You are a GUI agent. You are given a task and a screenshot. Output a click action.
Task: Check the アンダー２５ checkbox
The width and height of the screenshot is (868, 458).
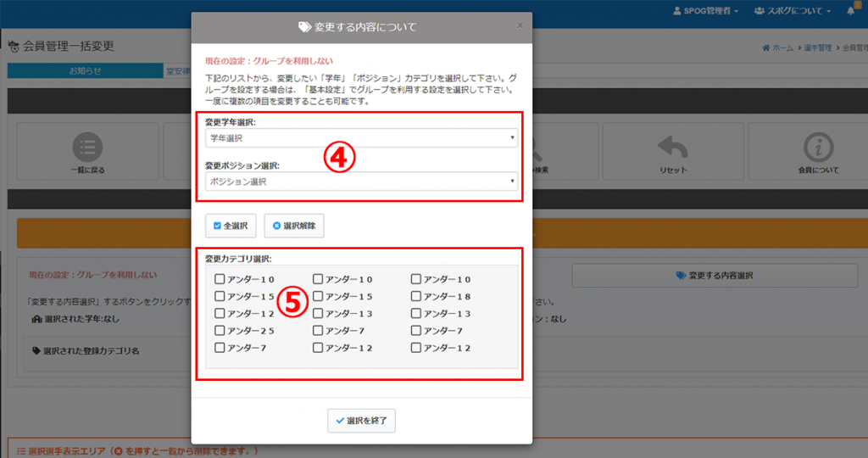tap(220, 331)
